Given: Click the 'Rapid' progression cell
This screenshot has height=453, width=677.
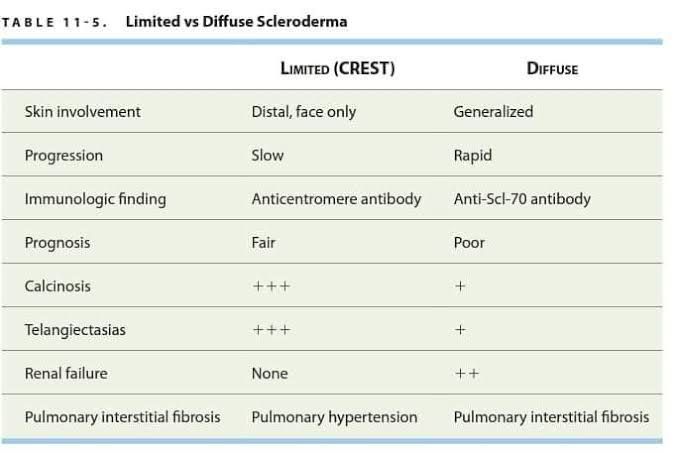Looking at the screenshot, I should 472,156.
